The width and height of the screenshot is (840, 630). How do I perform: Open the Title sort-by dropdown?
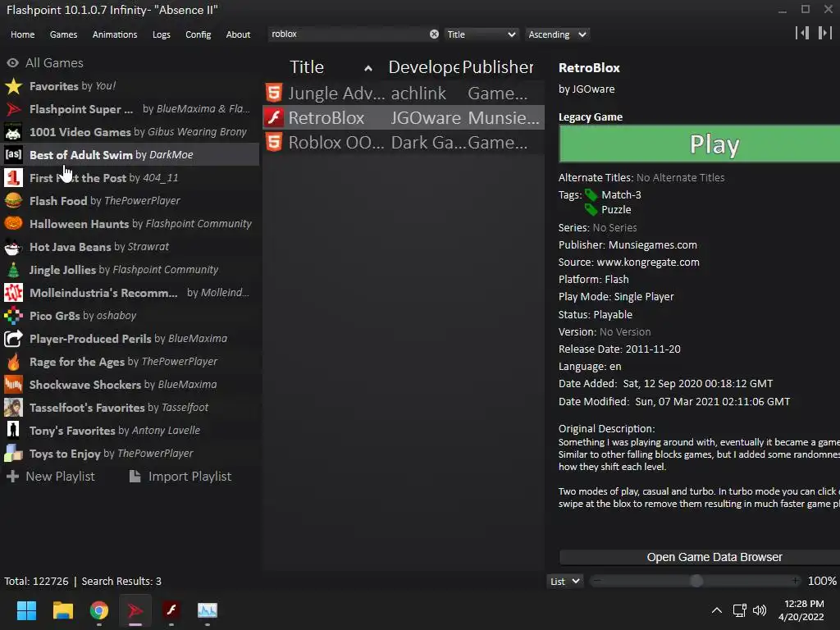pyautogui.click(x=481, y=34)
